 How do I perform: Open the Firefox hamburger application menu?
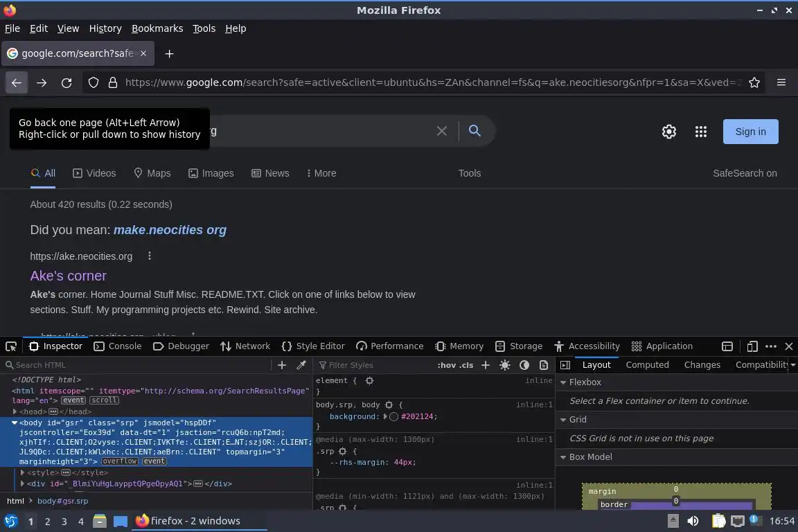(781, 82)
